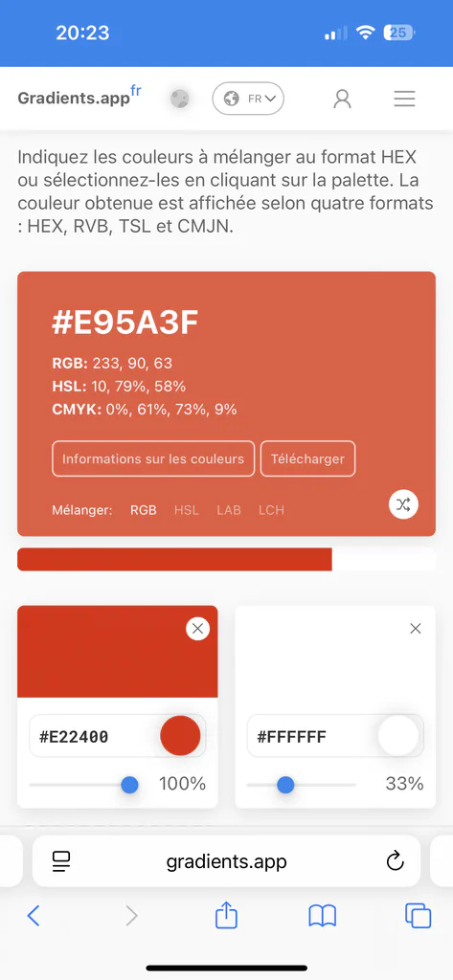Toggle the dark mode moon icon
This screenshot has height=980, width=453.
pyautogui.click(x=180, y=99)
